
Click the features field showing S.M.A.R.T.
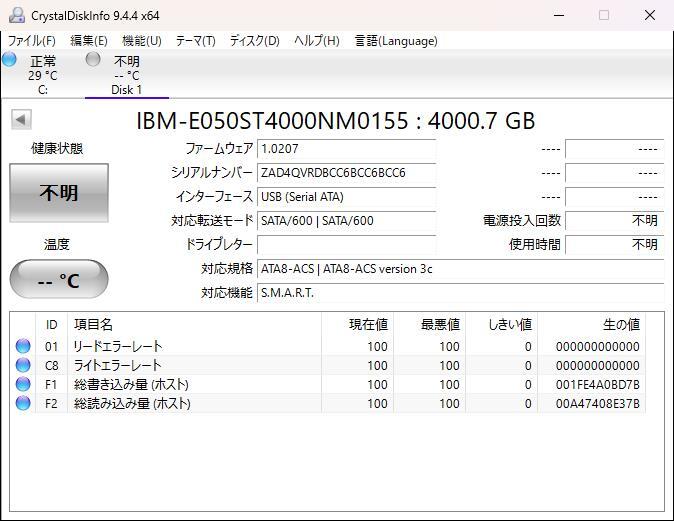[x=460, y=293]
